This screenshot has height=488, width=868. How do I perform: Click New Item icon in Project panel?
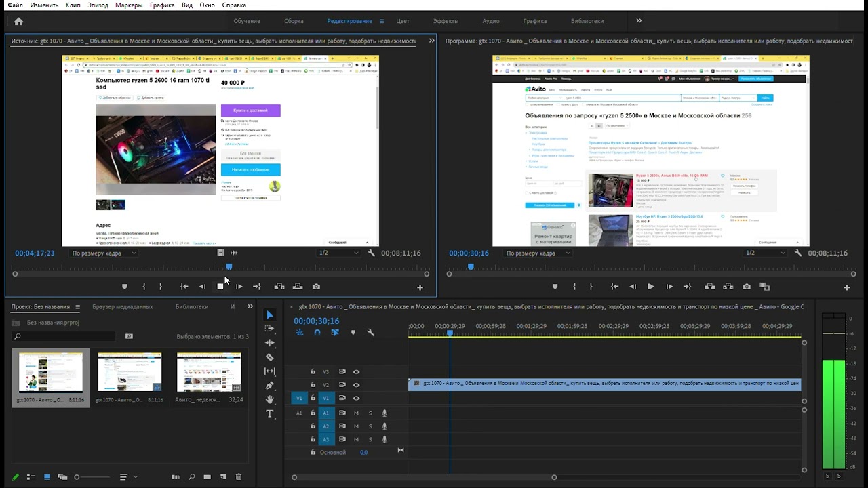tap(222, 477)
